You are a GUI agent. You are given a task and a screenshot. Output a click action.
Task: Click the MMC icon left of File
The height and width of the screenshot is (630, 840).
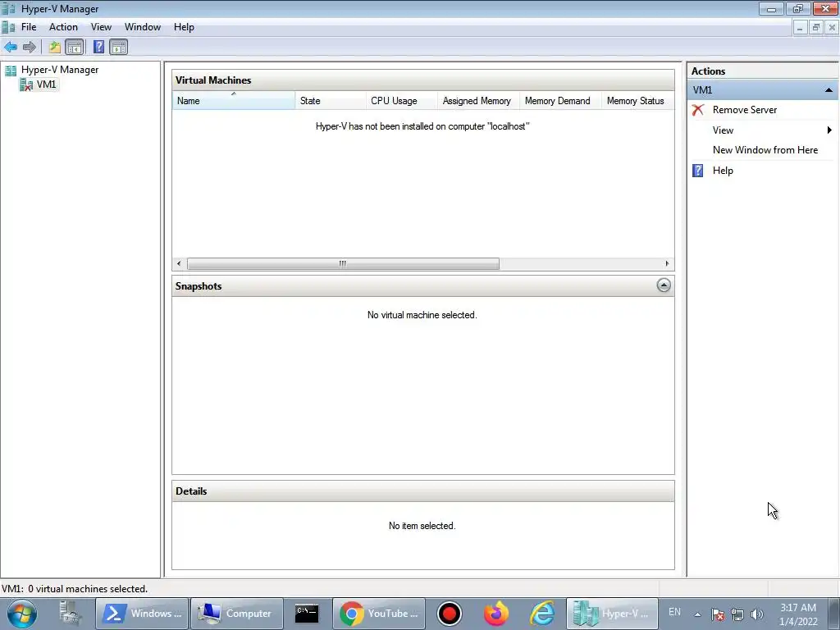tap(8, 27)
